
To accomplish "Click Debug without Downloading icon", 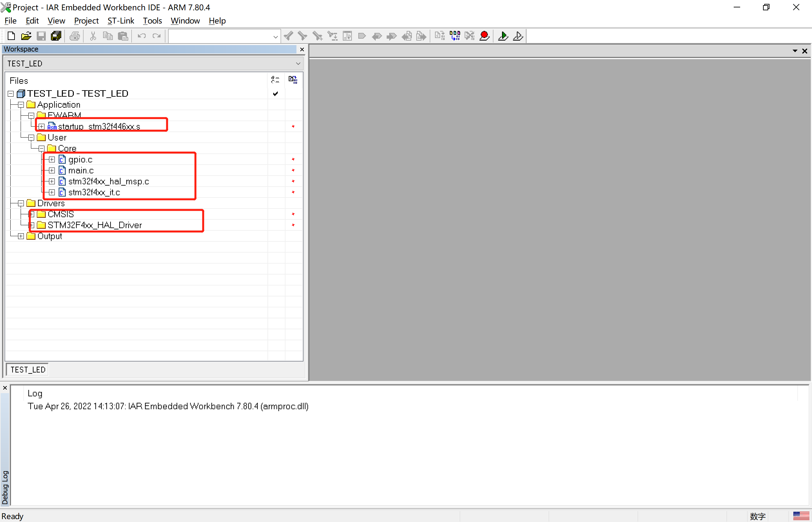I will pos(518,36).
